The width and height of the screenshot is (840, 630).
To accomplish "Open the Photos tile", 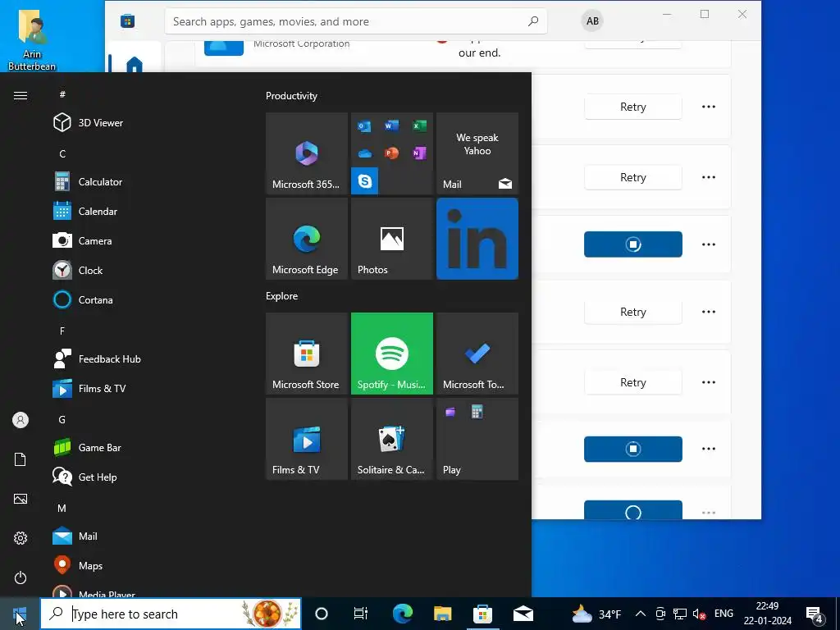I will (392, 239).
